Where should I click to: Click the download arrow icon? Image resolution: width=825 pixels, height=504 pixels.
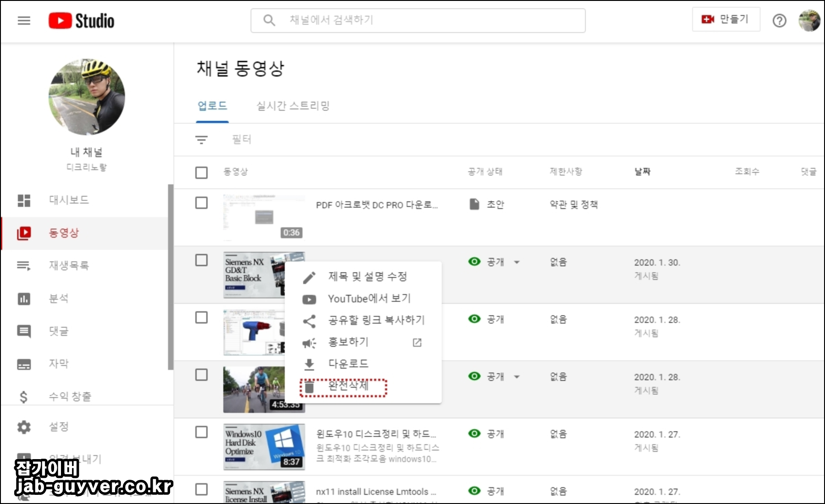point(309,365)
